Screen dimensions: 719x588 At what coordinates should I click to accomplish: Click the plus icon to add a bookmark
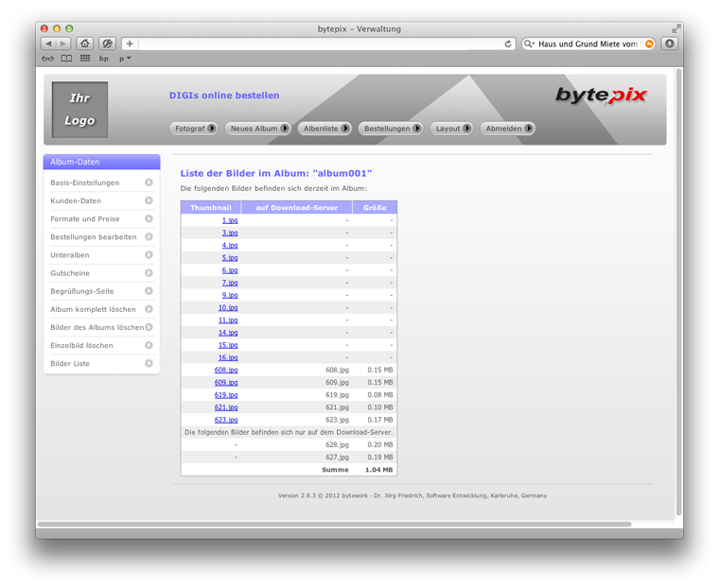click(130, 43)
